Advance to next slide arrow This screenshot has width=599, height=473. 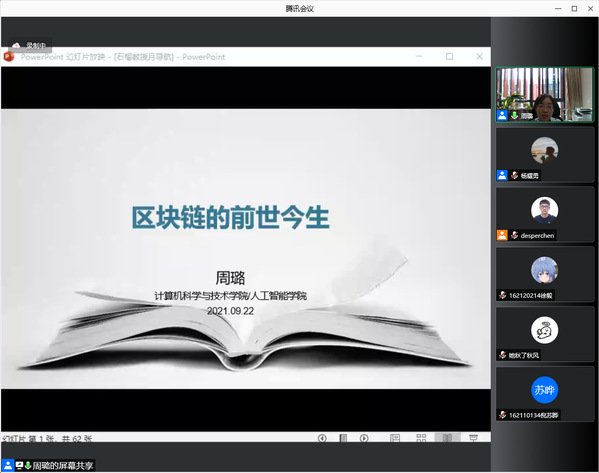(364, 438)
